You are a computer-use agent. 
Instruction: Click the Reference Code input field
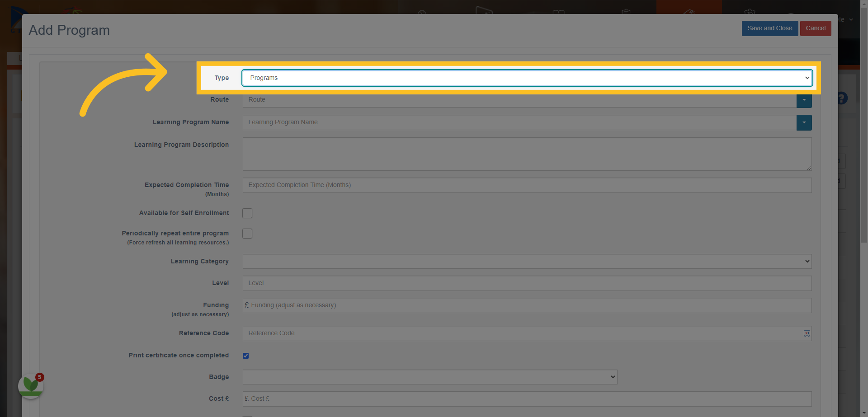tap(527, 333)
